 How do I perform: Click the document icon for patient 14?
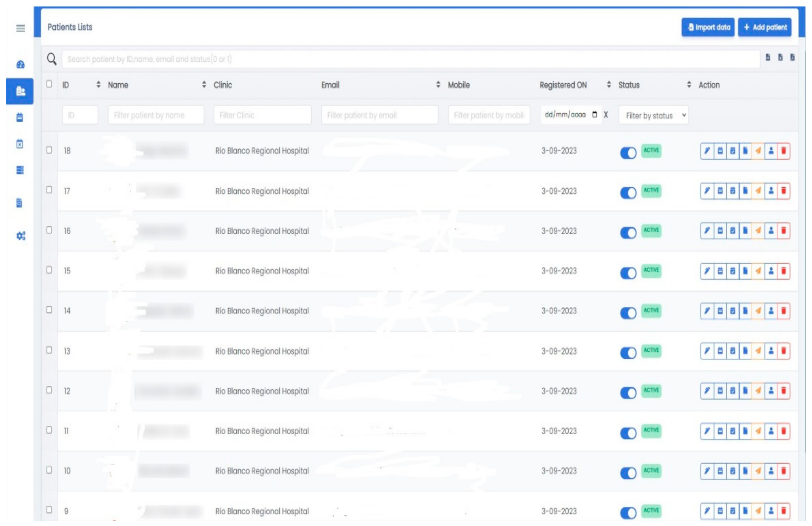click(745, 310)
